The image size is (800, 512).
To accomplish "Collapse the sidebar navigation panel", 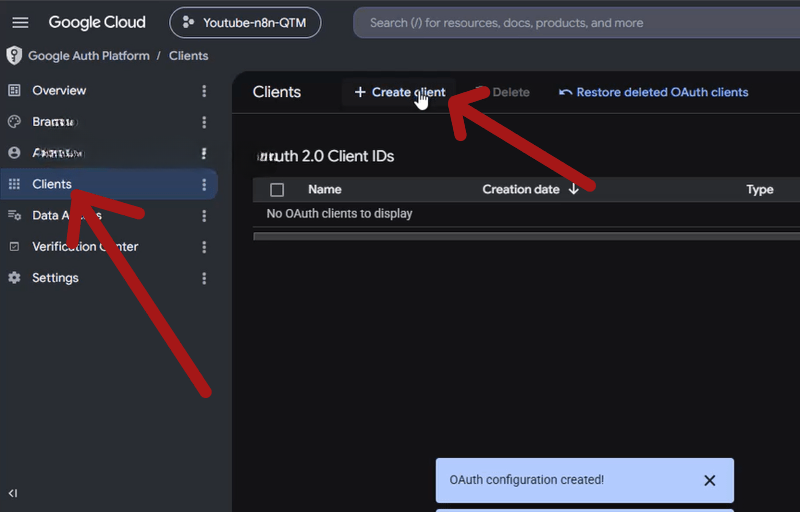I will coord(13,493).
